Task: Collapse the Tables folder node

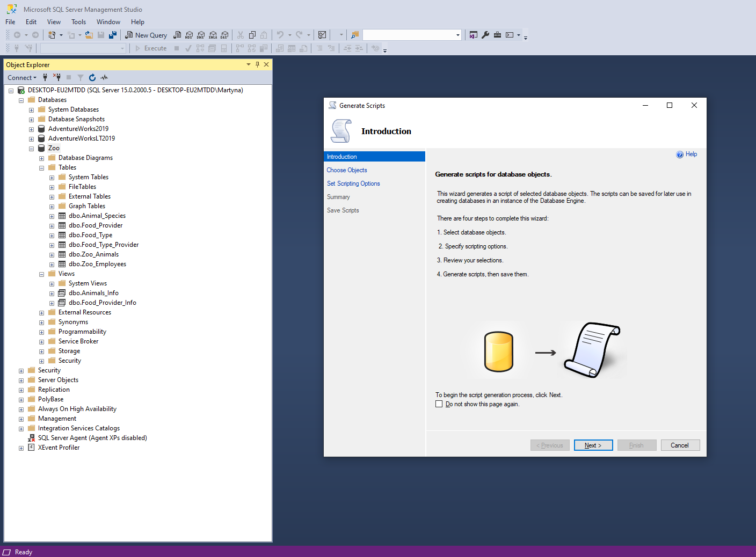Action: [x=41, y=168]
